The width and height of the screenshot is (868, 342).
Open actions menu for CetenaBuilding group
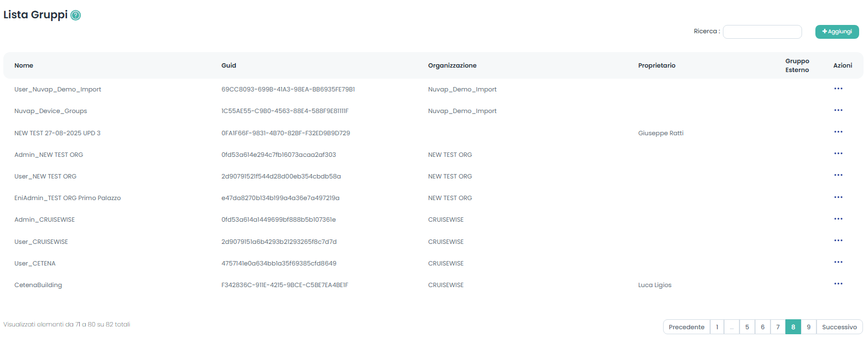(838, 283)
